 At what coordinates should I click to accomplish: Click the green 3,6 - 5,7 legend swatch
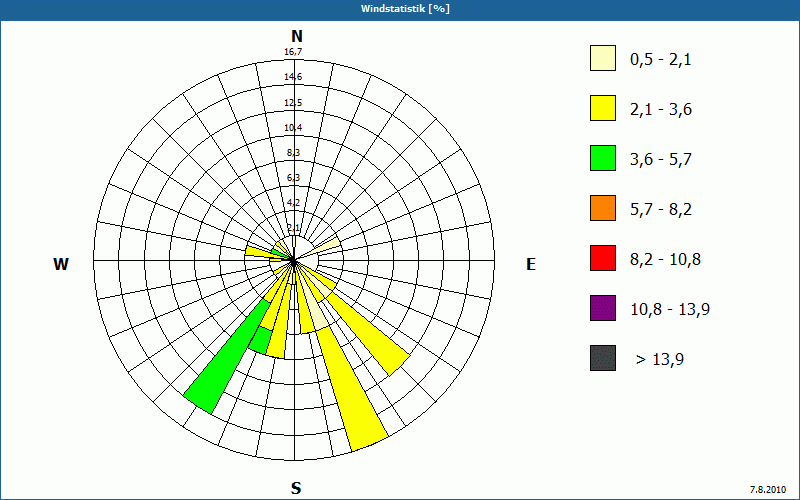coord(603,158)
